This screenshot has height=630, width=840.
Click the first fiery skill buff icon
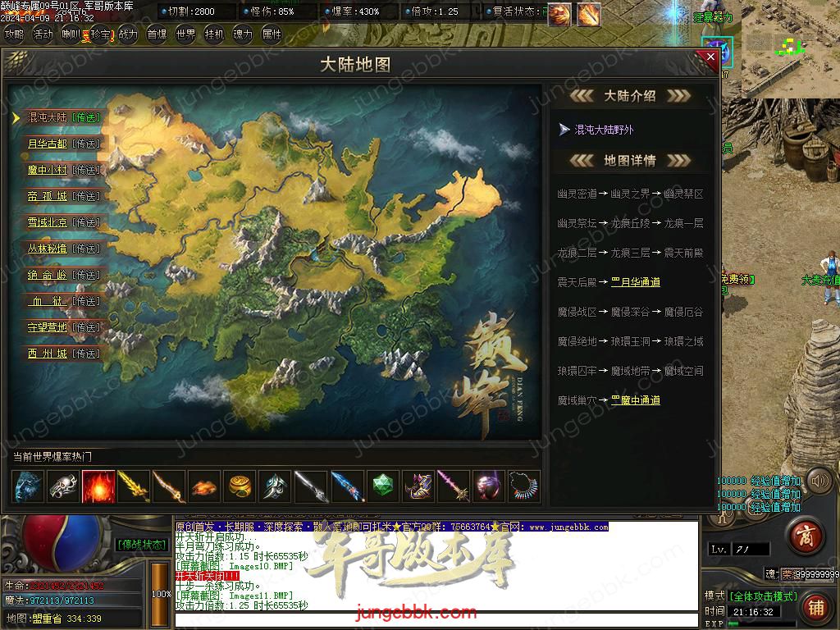pos(559,14)
